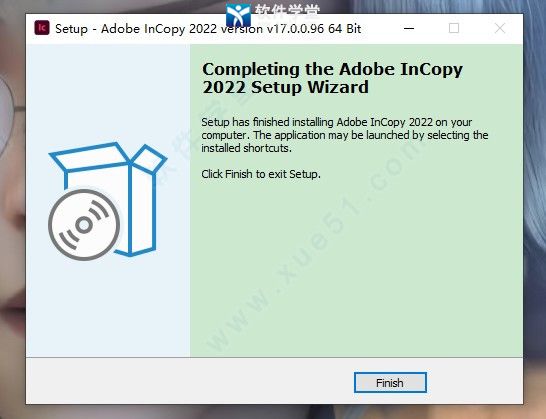The width and height of the screenshot is (546, 419).
Task: Minimize the Setup window
Action: point(409,29)
